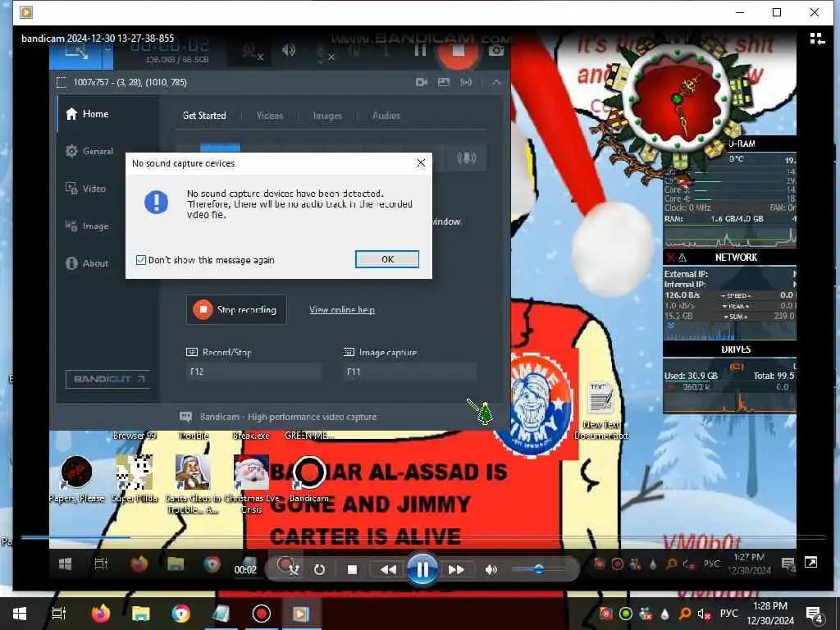Screen dimensions: 840x630
Task: Toggle the microphone icon in Bandicam's toolbar
Action: [x=323, y=53]
